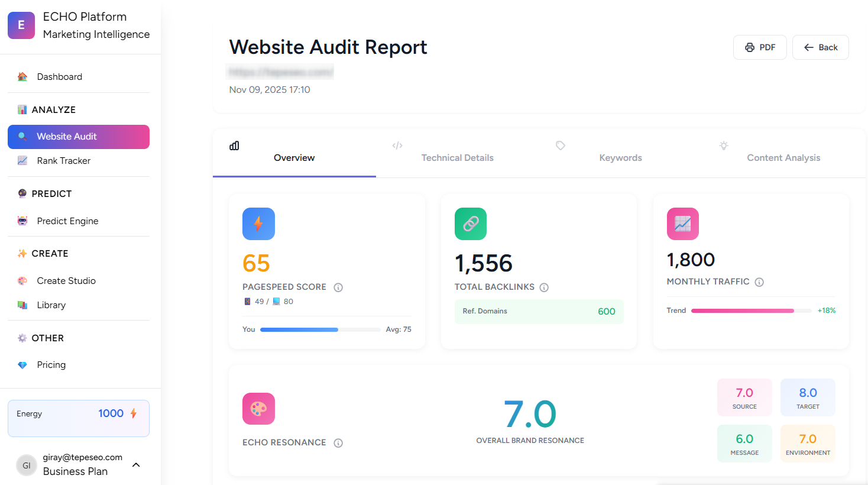Open Rank Tracker from the sidebar
The image size is (868, 485).
(x=64, y=160)
